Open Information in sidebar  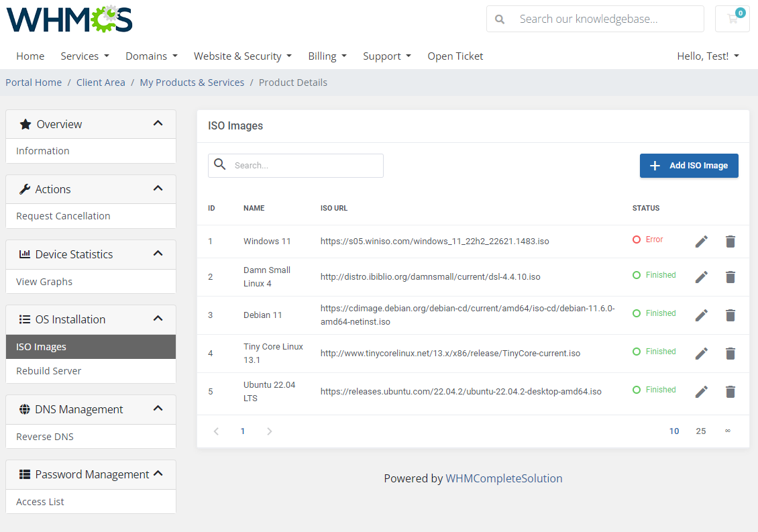(91, 151)
